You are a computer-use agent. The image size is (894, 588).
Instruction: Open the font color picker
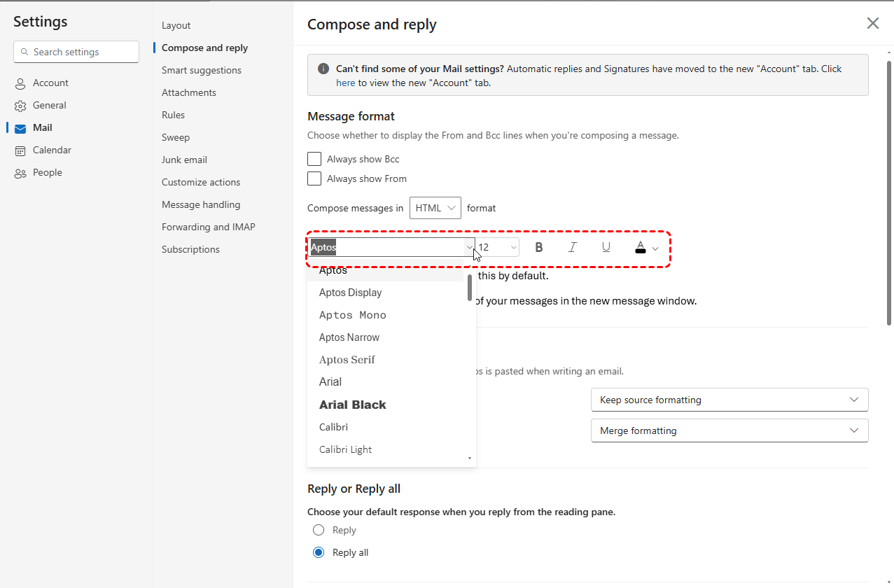(646, 248)
